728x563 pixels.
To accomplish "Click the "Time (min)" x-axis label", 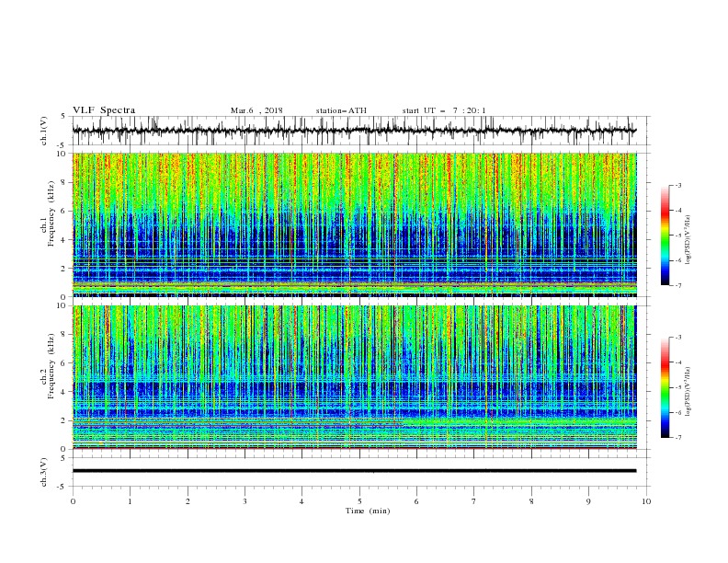I will (368, 511).
